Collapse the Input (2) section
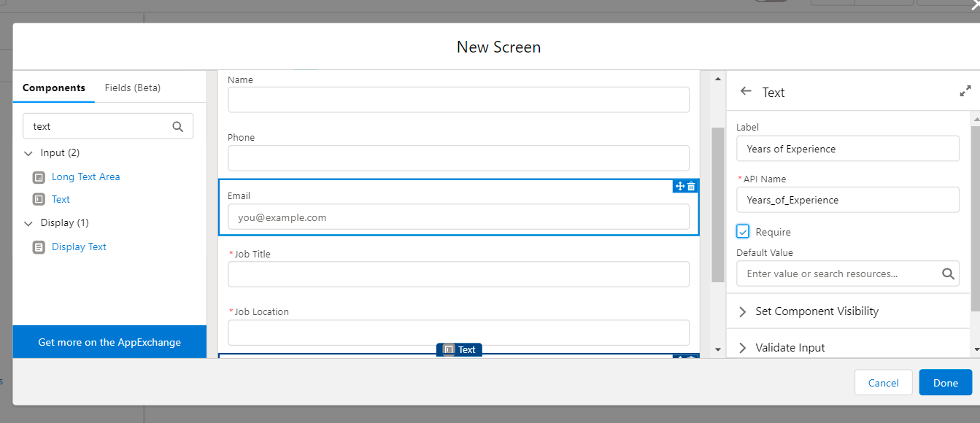Image resolution: width=980 pixels, height=423 pixels. [28, 153]
